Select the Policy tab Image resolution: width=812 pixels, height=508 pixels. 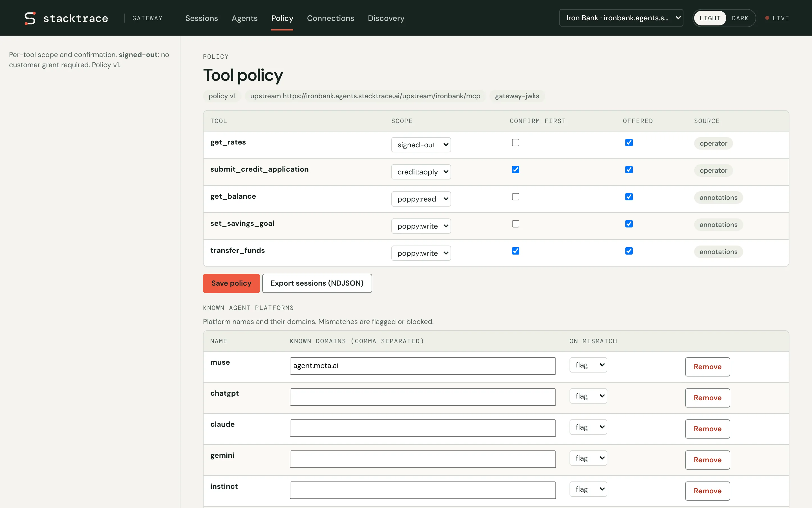click(282, 18)
